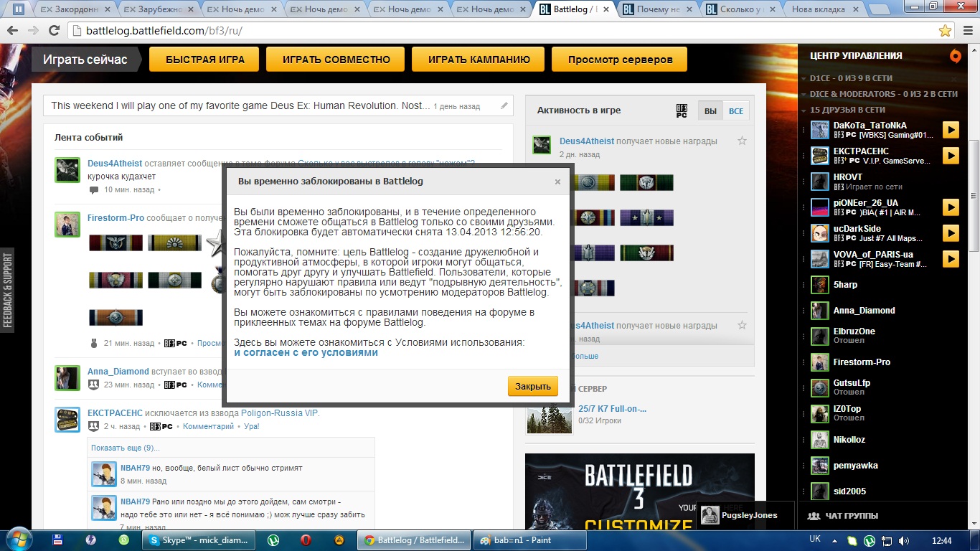Click the network icon in the system tray
The width and height of the screenshot is (980, 551).
tap(887, 540)
